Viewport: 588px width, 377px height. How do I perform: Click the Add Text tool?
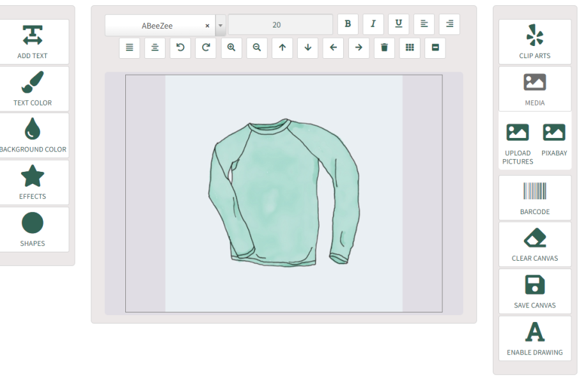33,42
